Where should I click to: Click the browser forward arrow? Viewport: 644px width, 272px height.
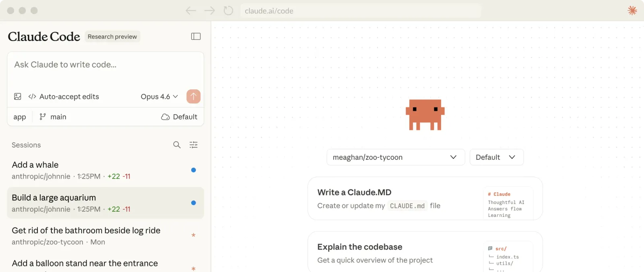tap(210, 11)
